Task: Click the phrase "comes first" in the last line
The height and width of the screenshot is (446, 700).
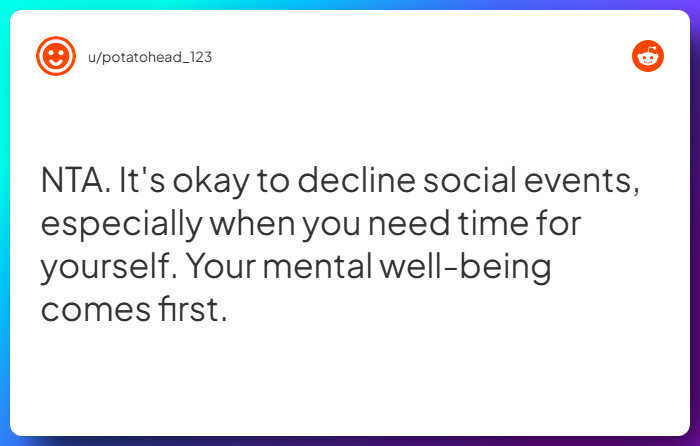Action: 133,310
